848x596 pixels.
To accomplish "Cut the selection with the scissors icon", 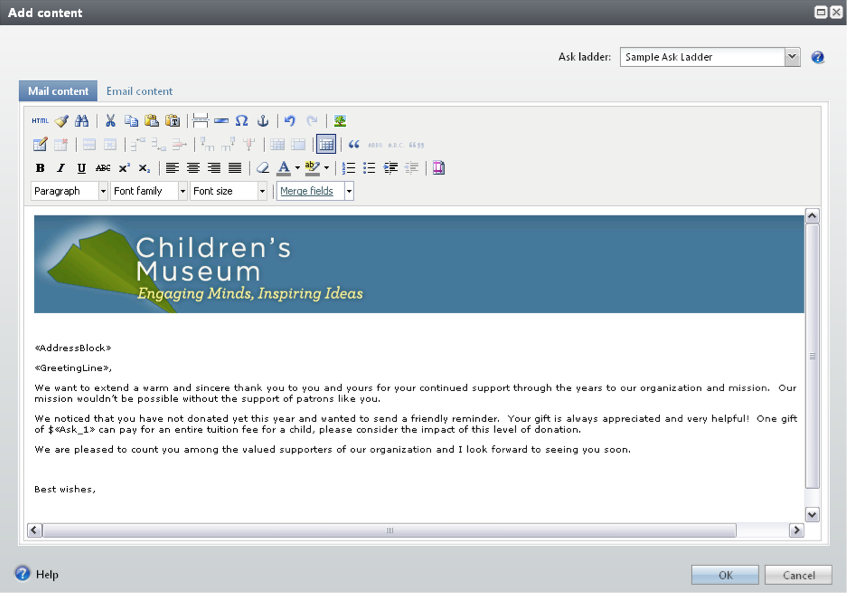I will point(110,121).
